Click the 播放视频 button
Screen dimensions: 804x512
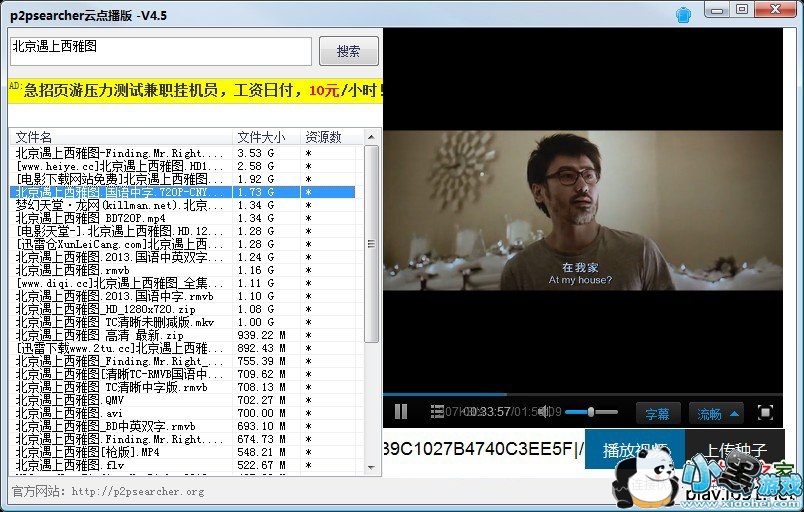tap(635, 449)
